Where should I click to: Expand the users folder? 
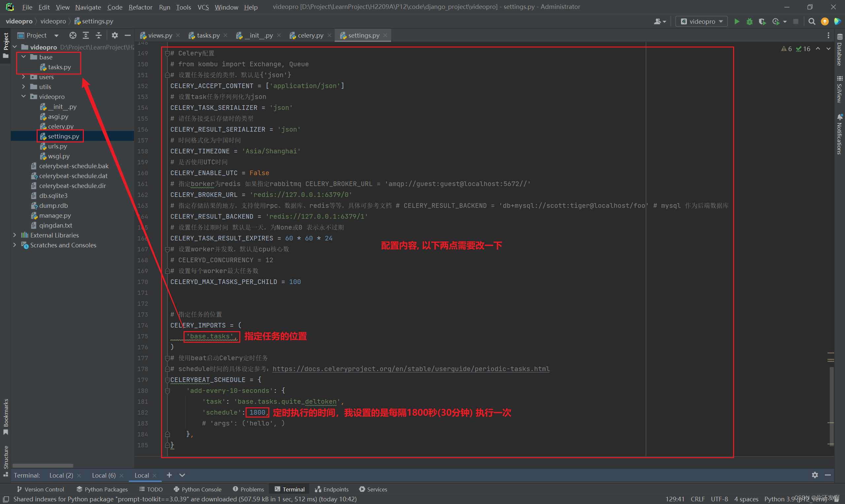23,77
